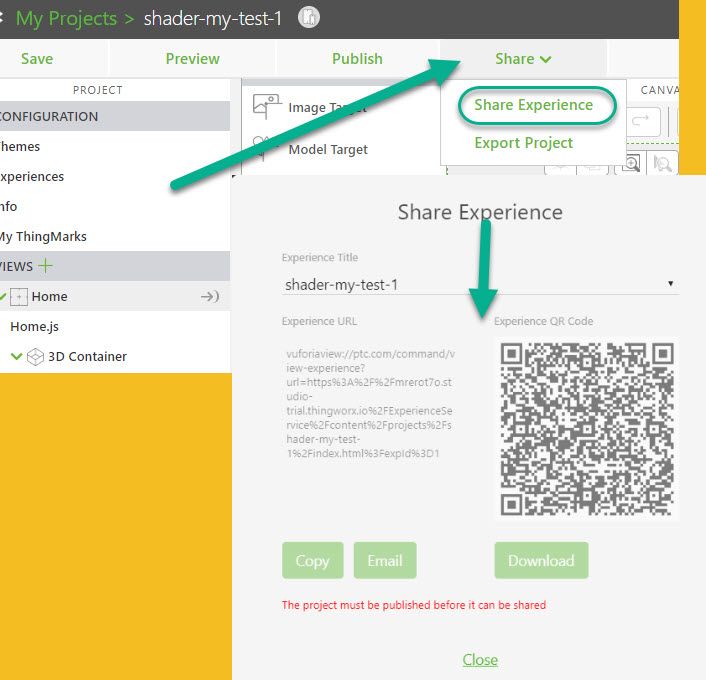Click the shader-my-test-1 project title in header
706x680 pixels.
click(213, 18)
